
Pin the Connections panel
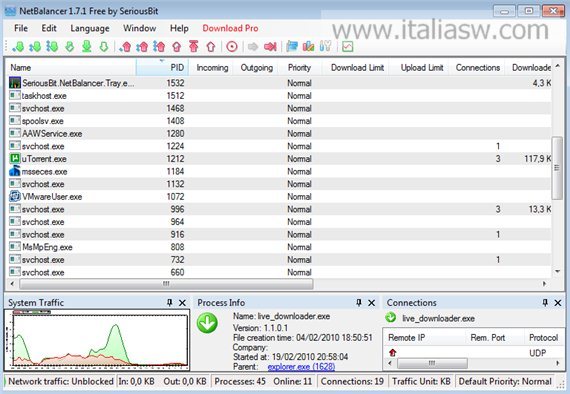(x=545, y=302)
